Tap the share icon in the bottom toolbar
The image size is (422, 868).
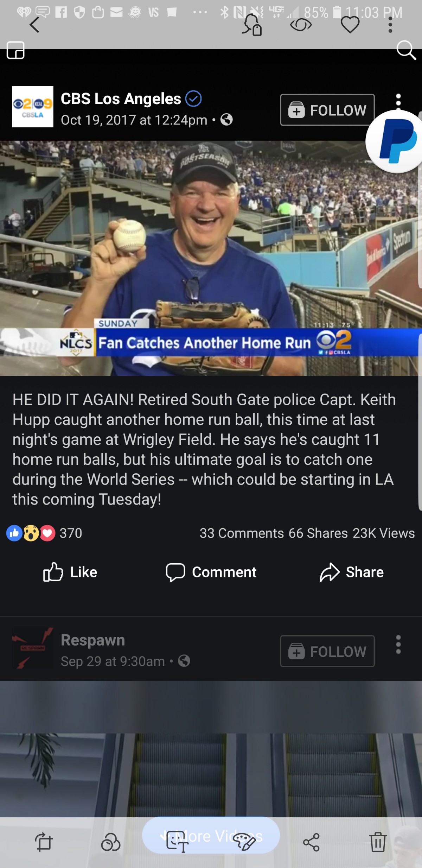[x=311, y=842]
